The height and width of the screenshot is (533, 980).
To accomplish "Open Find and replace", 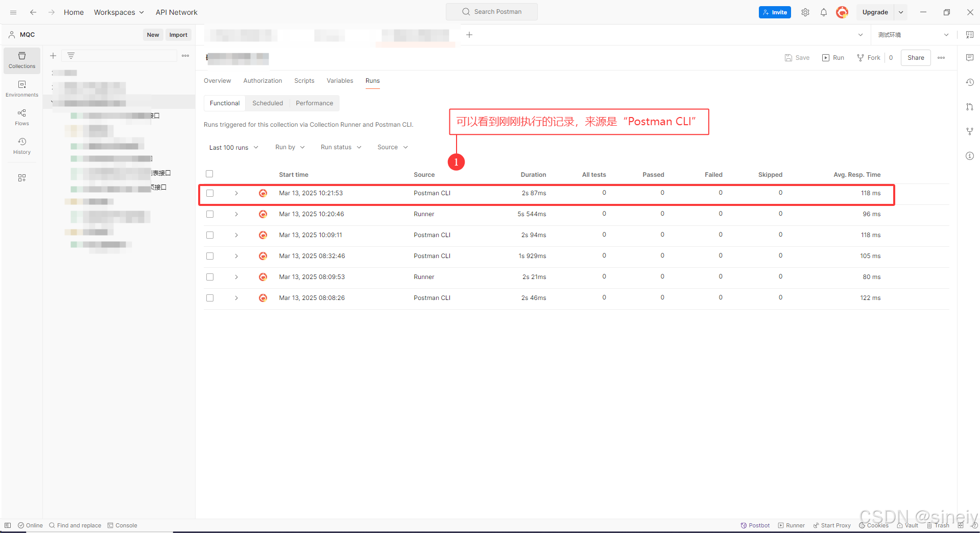I will (75, 525).
